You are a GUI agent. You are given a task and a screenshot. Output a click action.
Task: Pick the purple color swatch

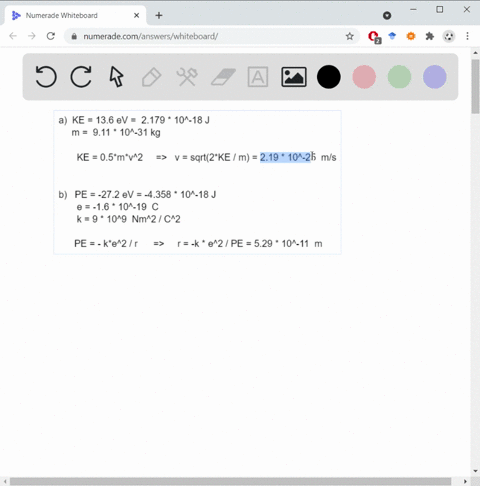435,77
